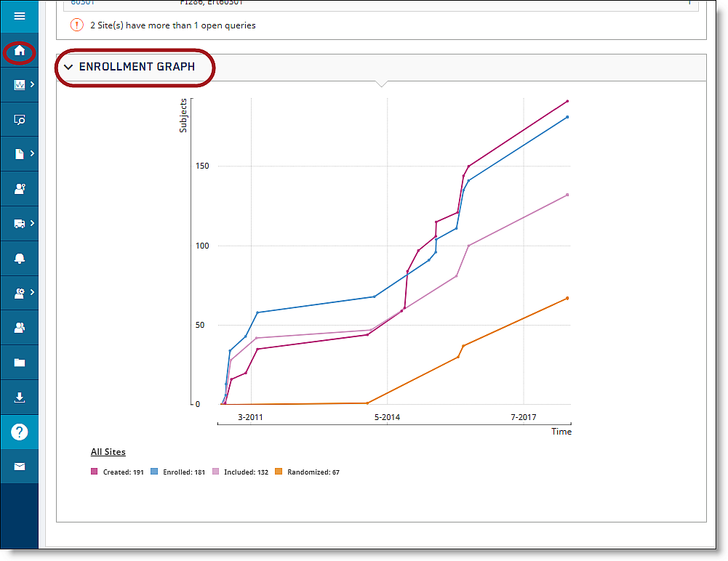Click the download arrow icon in sidebar
Screen dimensions: 728x561
pyautogui.click(x=20, y=397)
